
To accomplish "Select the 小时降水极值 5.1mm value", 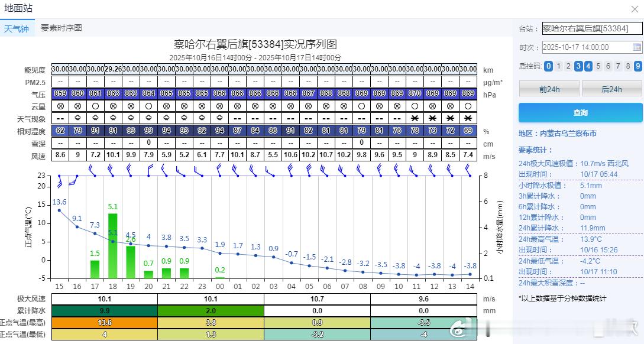I will (x=591, y=186).
